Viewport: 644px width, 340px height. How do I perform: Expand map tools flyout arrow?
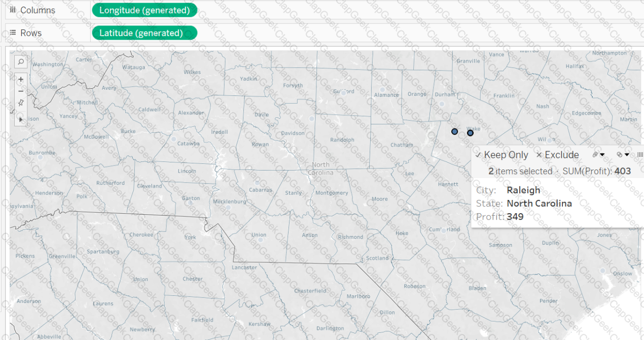tap(21, 119)
